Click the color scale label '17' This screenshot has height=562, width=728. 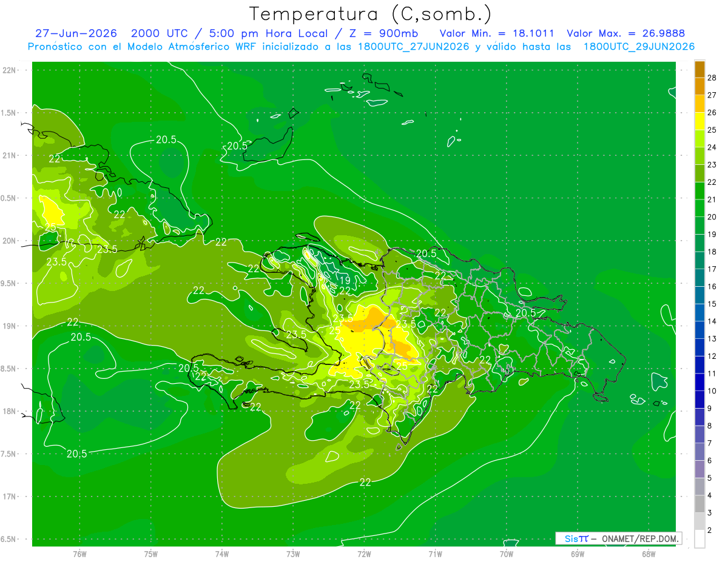tap(712, 269)
